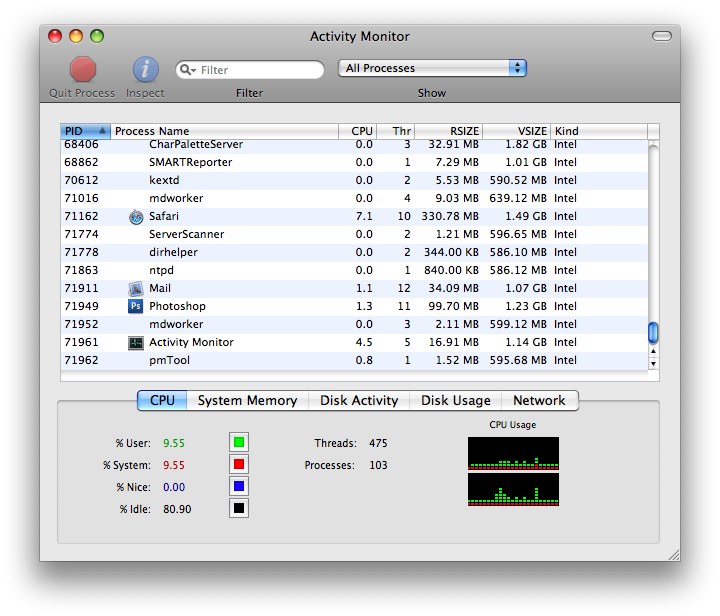Switch to the System Memory tab
The height and width of the screenshot is (616, 720).
(248, 400)
